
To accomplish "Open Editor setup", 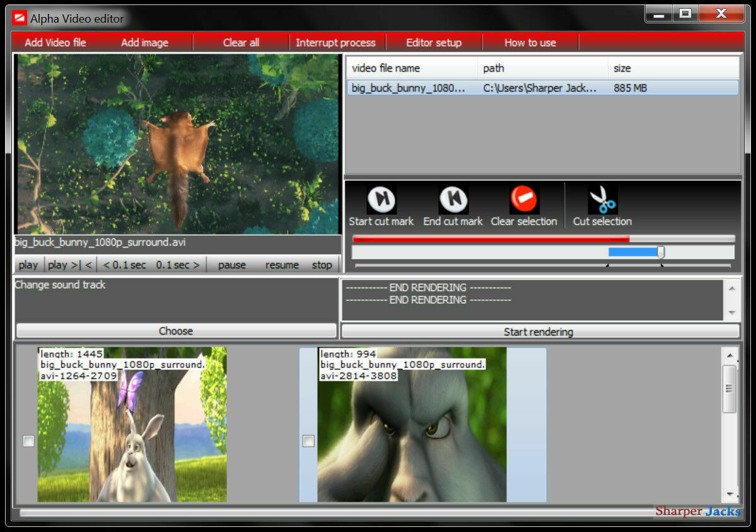I will click(434, 42).
